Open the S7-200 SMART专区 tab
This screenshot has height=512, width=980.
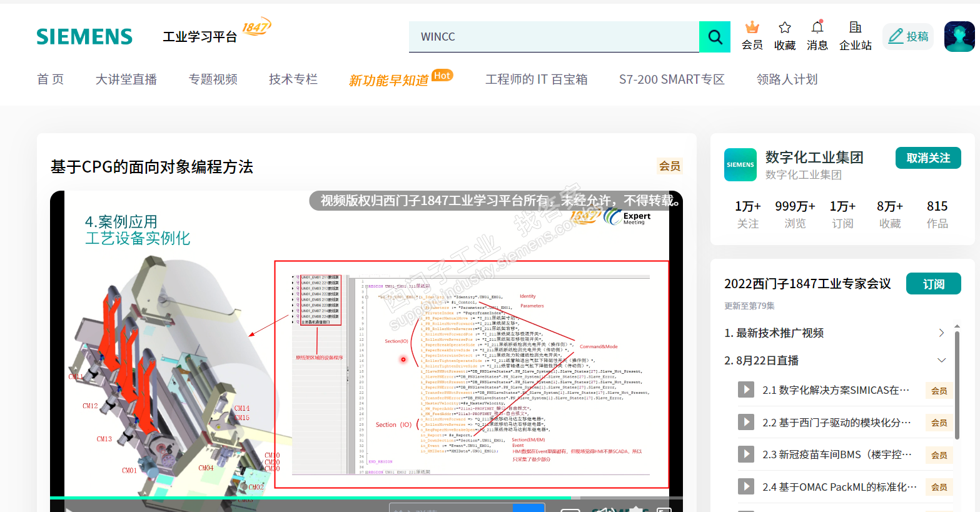point(672,79)
